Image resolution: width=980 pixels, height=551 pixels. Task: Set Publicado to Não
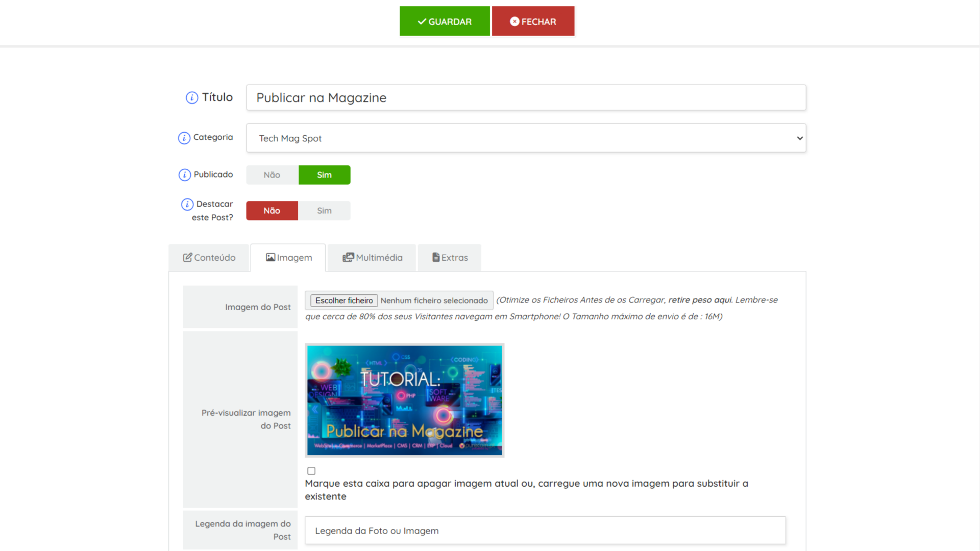tap(272, 175)
